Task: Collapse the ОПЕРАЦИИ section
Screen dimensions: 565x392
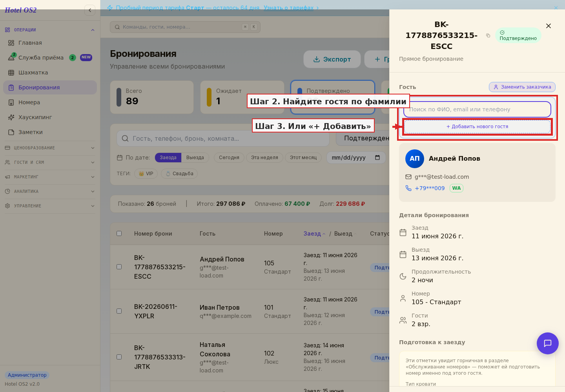Action: click(50, 30)
